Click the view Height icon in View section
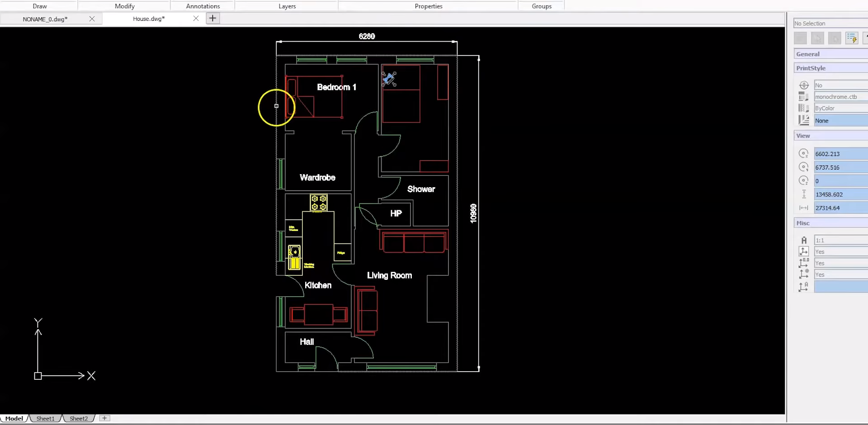 coord(803,194)
